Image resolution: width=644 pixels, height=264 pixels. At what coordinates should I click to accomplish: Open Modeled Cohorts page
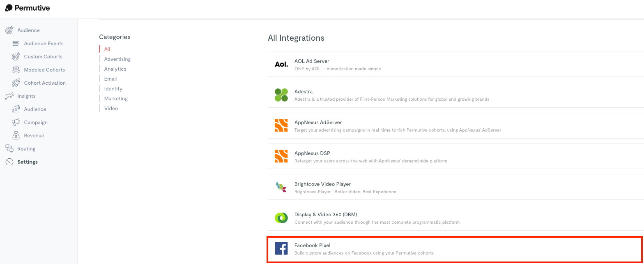[44, 70]
